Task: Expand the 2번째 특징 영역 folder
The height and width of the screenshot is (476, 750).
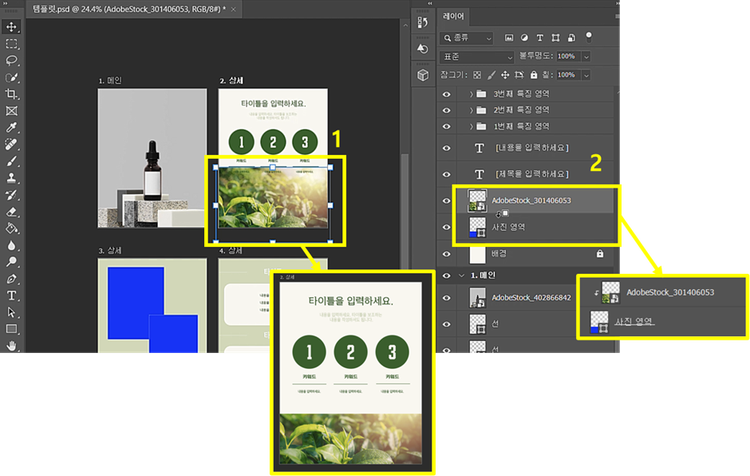Action: 471,111
